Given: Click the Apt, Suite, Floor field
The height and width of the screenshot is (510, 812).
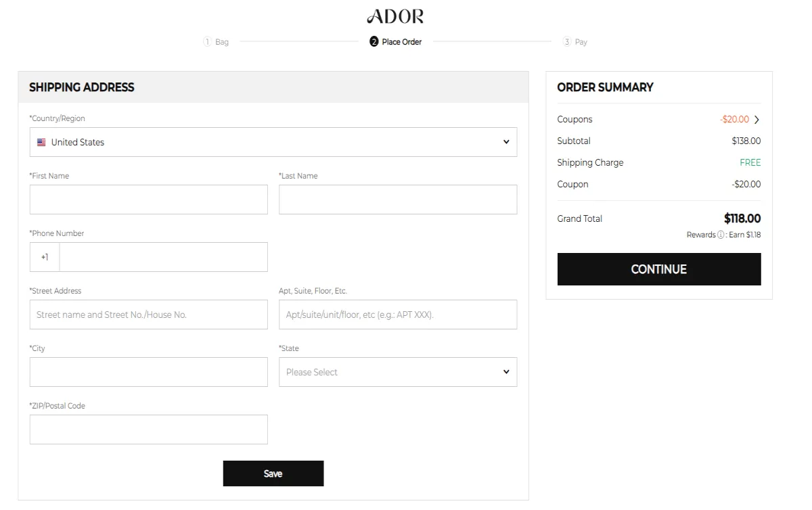Looking at the screenshot, I should [398, 314].
